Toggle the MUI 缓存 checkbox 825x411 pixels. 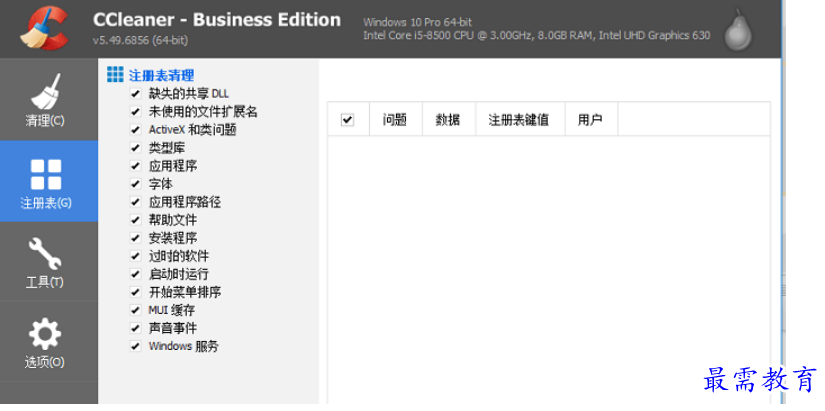tap(136, 310)
